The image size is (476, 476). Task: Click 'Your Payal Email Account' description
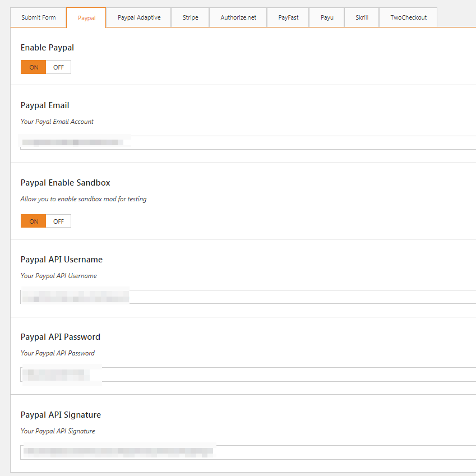click(57, 122)
